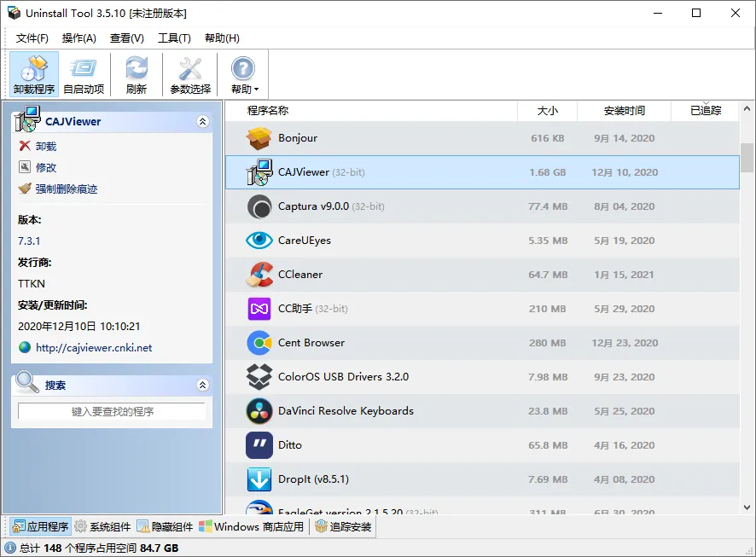Switch to the 系统组件 tab
Screen dimensions: 756x557
click(102, 526)
